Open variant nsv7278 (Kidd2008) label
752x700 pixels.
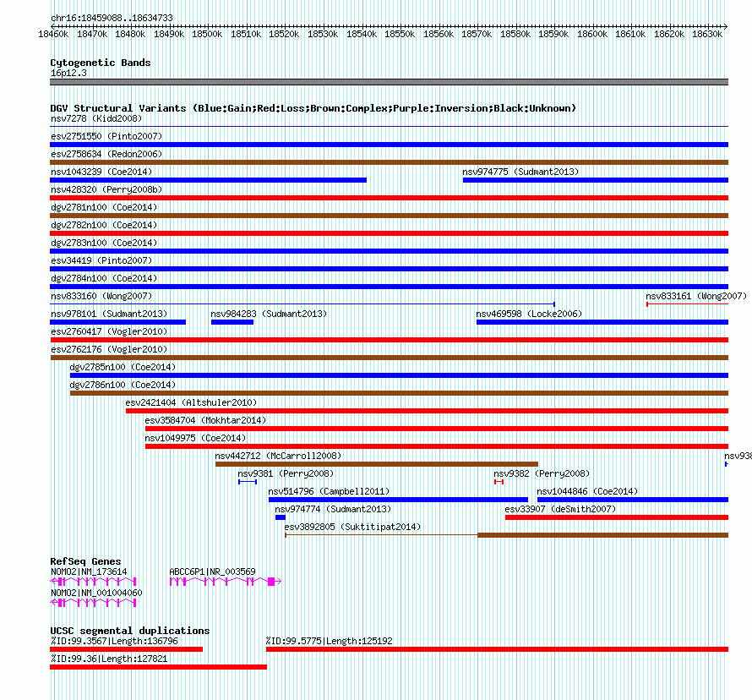pos(96,118)
